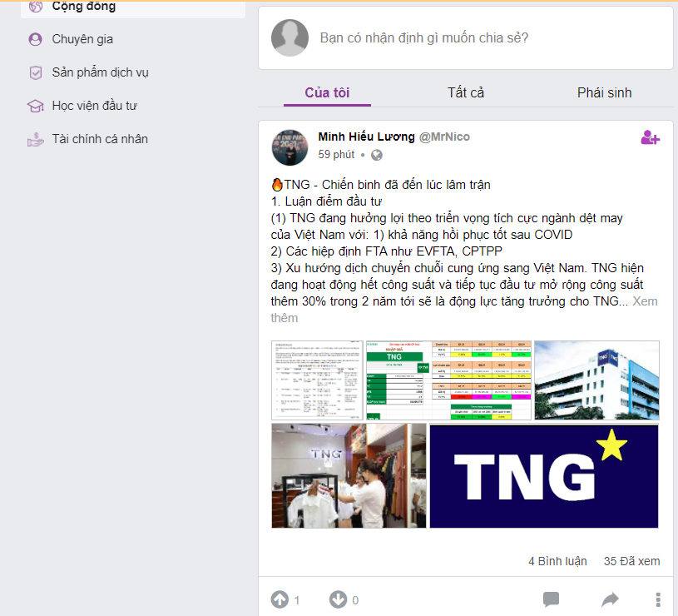Select the Của tôi tab
The image size is (678, 616).
click(327, 92)
